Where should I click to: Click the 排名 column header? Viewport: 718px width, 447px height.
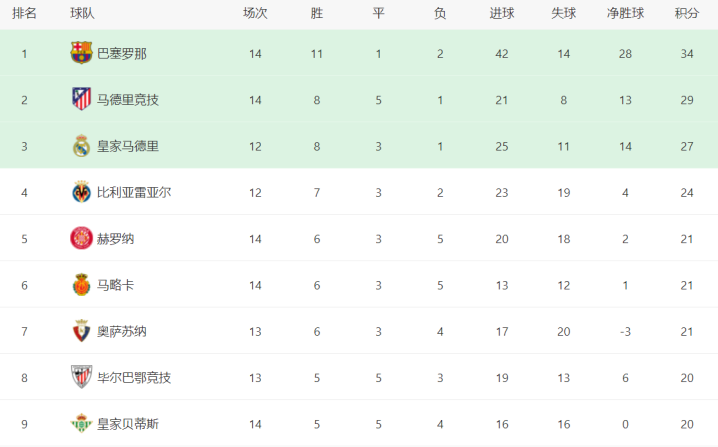click(24, 13)
